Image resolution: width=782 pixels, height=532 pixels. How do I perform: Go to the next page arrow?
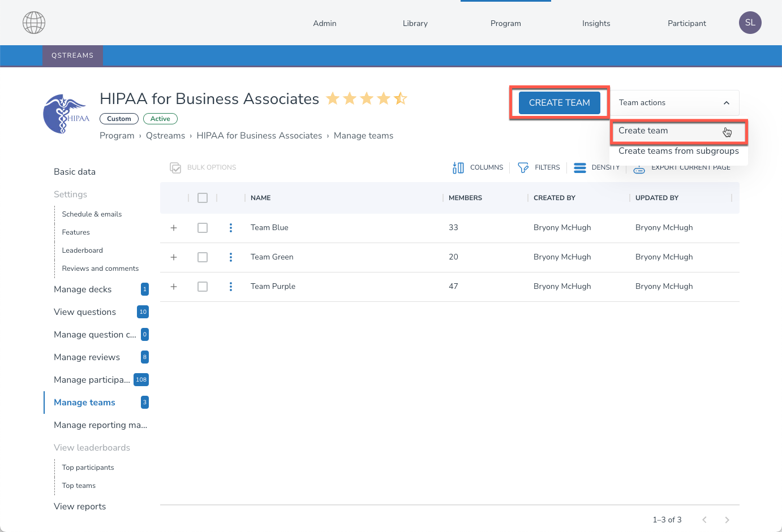coord(727,520)
